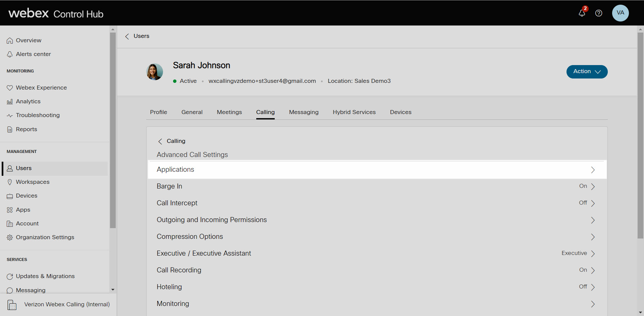Open the Help question mark icon
Viewport: 644px width, 316px height.
599,13
